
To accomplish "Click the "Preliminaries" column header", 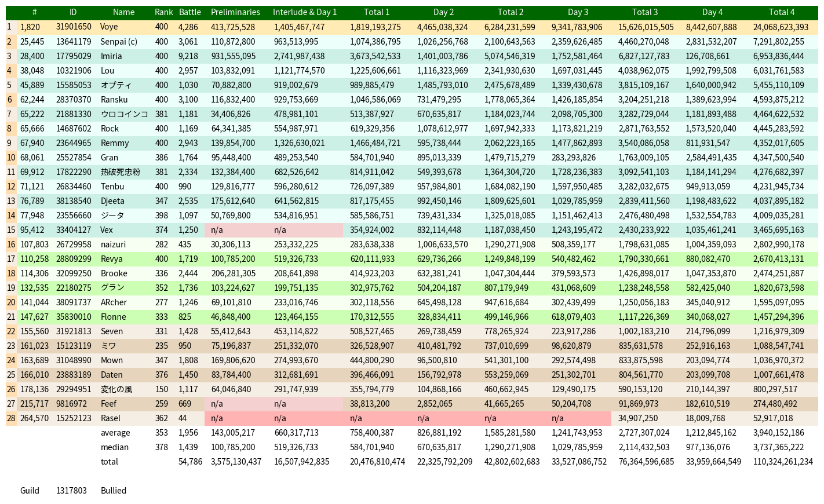I will tap(235, 12).
